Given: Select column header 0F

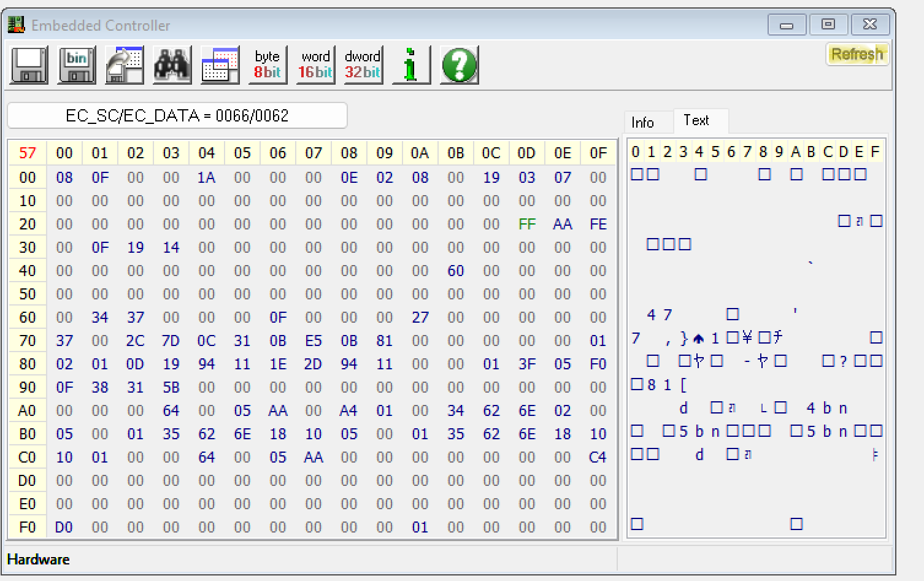Looking at the screenshot, I should 598,153.
